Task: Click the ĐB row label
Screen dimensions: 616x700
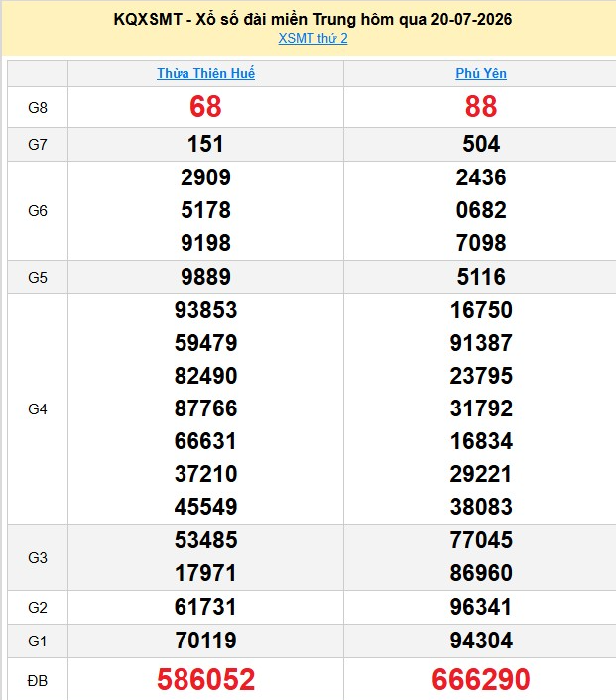Action: pos(38,681)
